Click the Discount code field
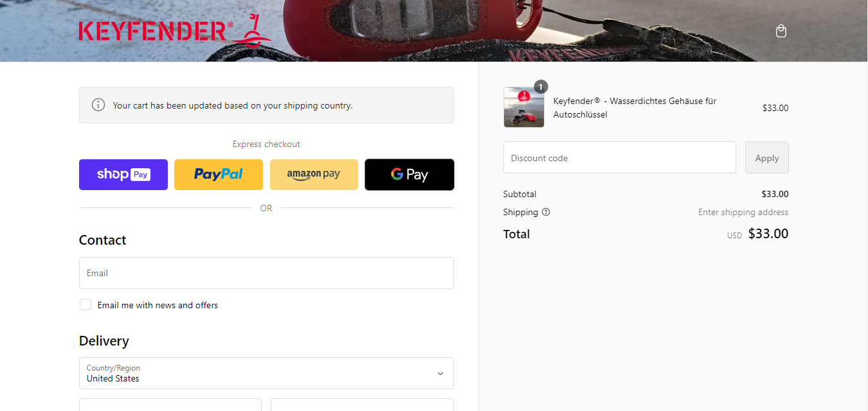 pyautogui.click(x=620, y=157)
